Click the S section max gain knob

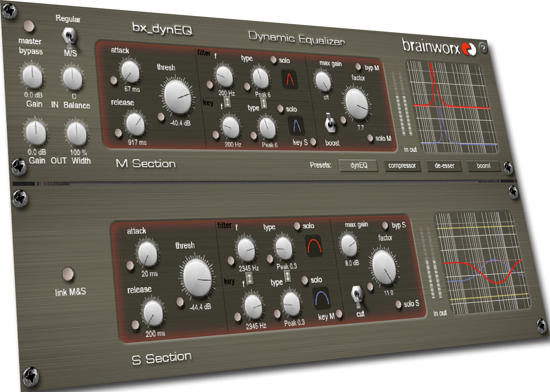349,245
